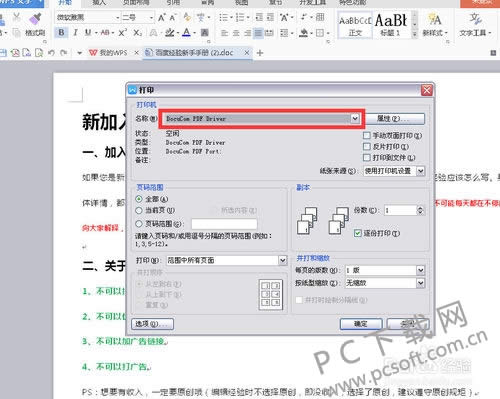Enable 手动双面打印 manual duplex checkbox

tap(367, 136)
